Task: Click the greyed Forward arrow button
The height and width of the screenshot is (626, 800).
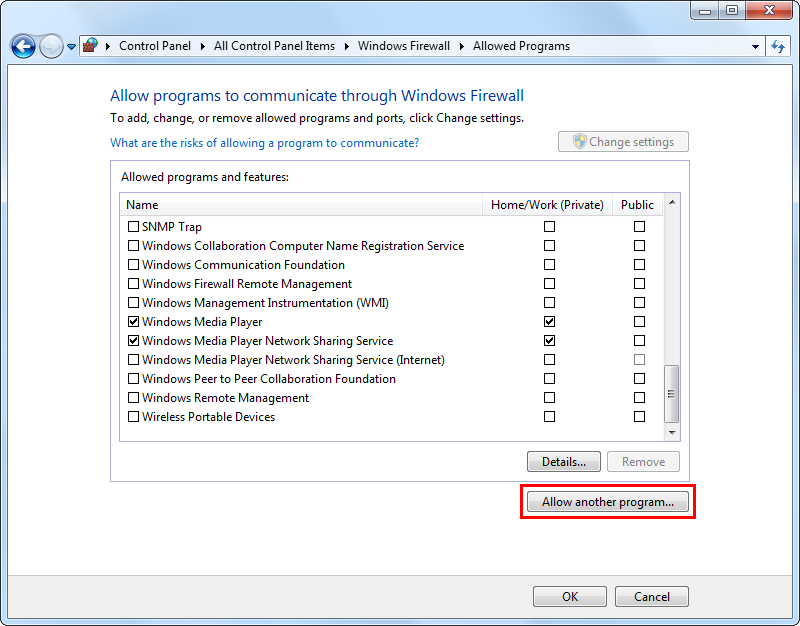Action: [51, 46]
